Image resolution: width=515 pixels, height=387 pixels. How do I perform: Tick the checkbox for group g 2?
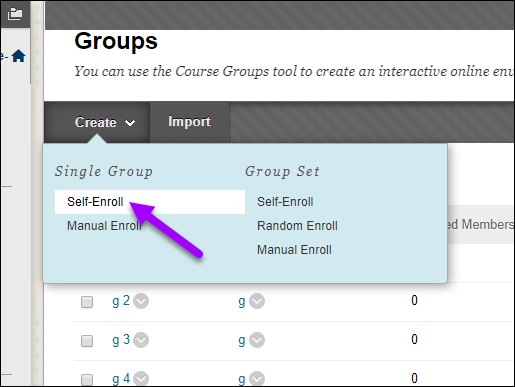[87, 302]
